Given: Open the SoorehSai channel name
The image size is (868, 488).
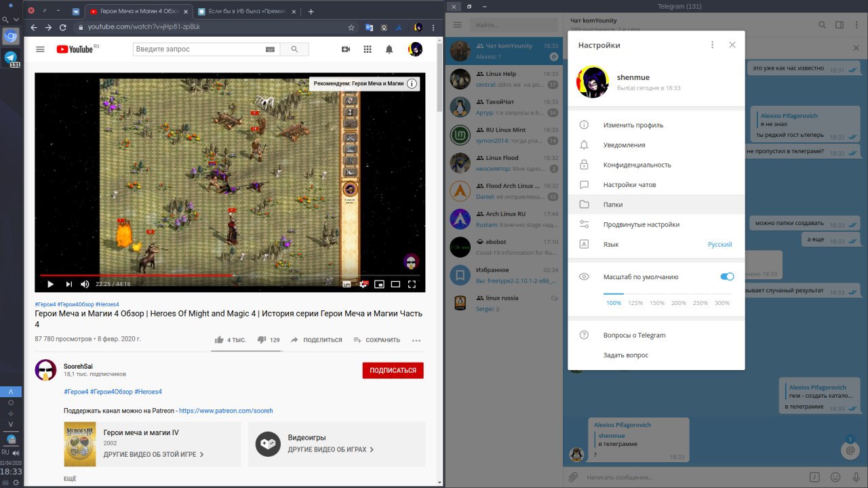Looking at the screenshot, I should tap(78, 366).
